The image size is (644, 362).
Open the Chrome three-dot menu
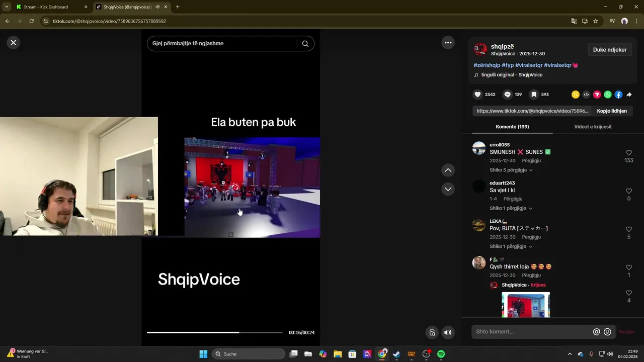point(636,21)
